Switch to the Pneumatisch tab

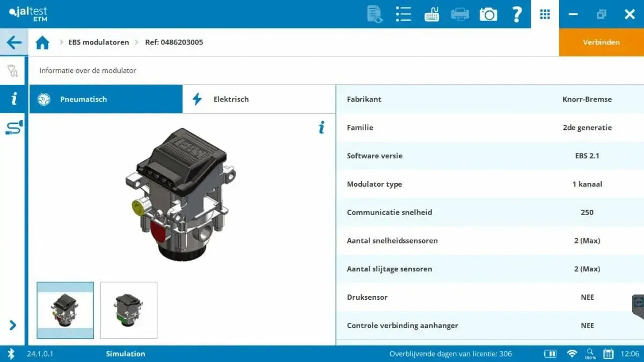click(106, 99)
